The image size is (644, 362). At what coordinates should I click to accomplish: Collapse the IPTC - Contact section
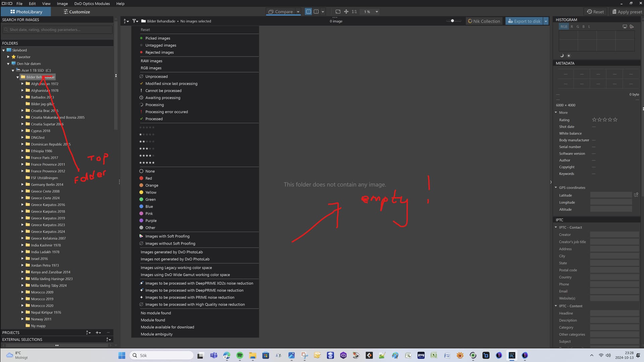click(x=556, y=227)
